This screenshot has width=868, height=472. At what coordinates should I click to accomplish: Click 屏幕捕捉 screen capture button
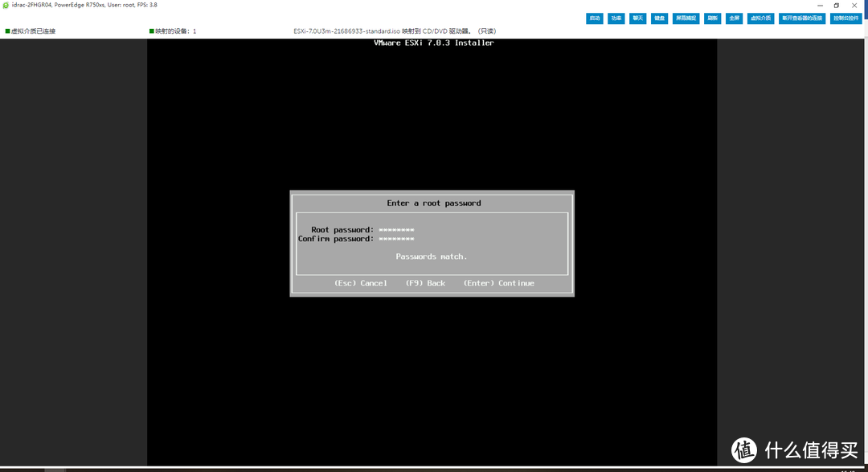(686, 18)
